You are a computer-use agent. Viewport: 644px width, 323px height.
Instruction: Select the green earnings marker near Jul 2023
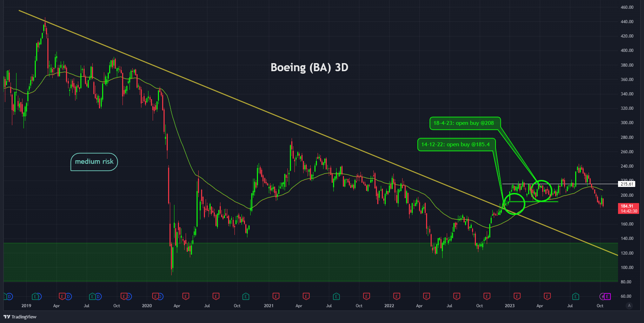(576, 296)
